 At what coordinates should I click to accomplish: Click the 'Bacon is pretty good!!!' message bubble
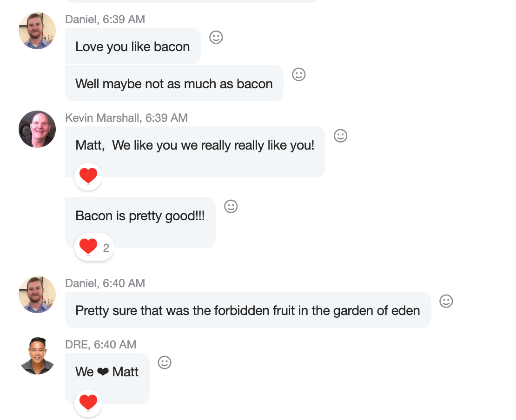(x=140, y=216)
